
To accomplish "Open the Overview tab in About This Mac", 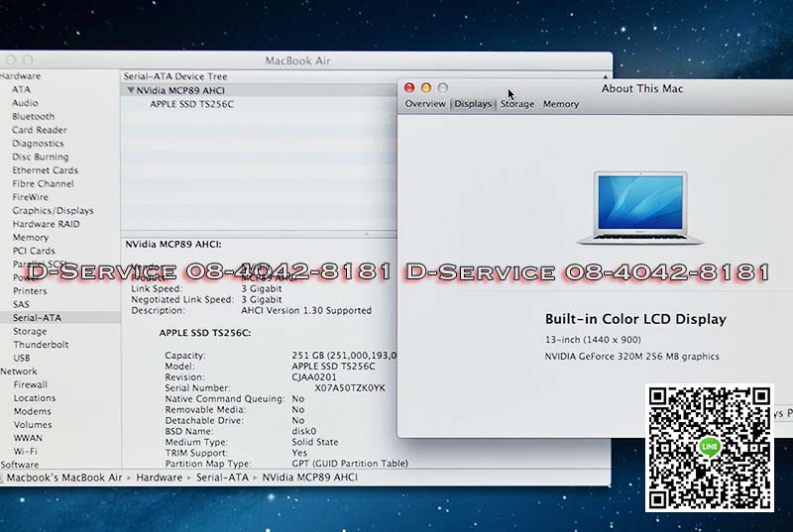I will [425, 104].
